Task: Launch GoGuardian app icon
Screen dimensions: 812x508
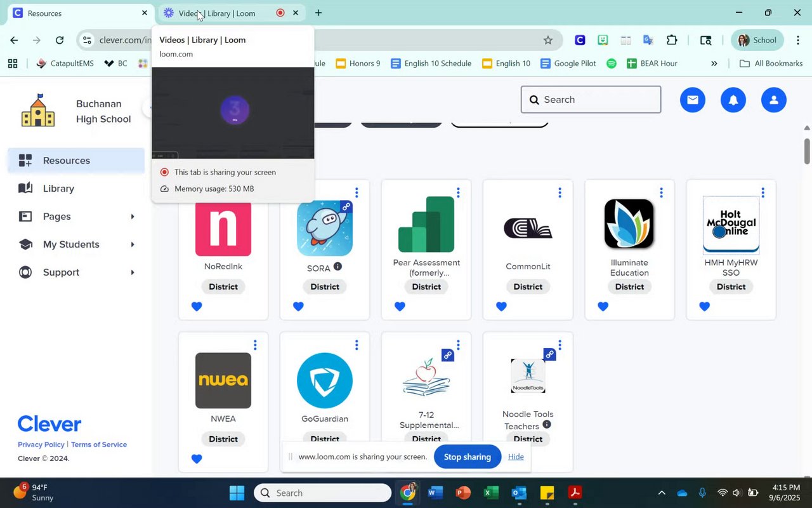Action: click(x=325, y=380)
